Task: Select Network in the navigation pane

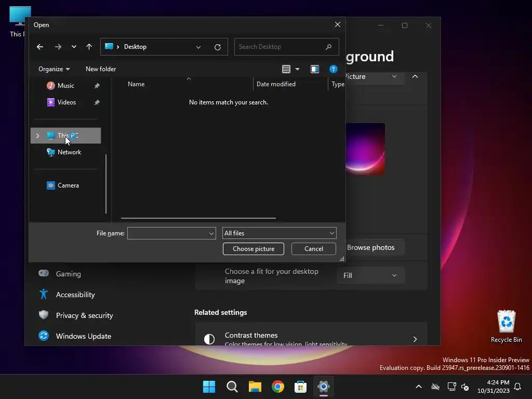Action: 69,152
